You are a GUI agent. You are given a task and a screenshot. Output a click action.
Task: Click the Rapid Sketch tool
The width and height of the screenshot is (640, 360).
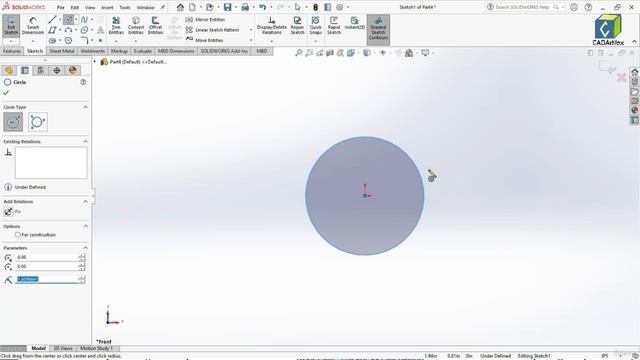click(333, 26)
